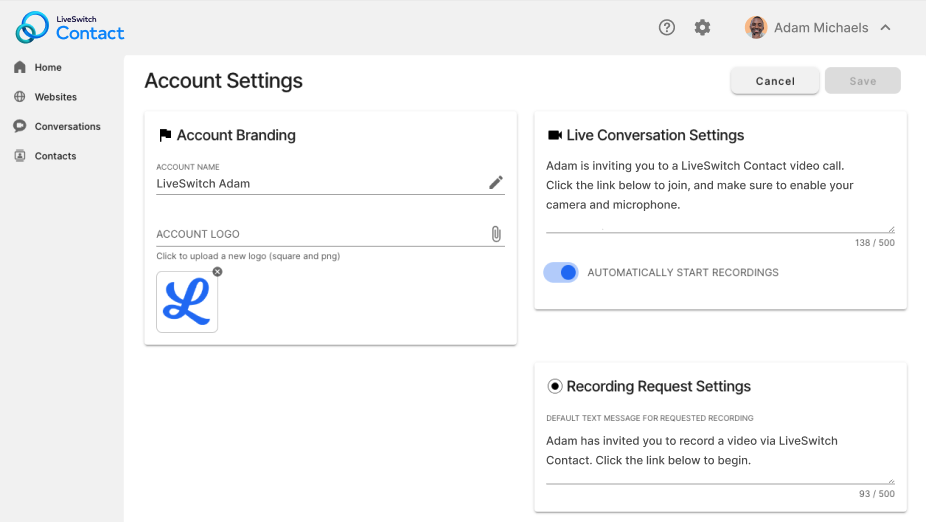
Task: Click the live conversation invitation message textarea
Action: (x=720, y=195)
